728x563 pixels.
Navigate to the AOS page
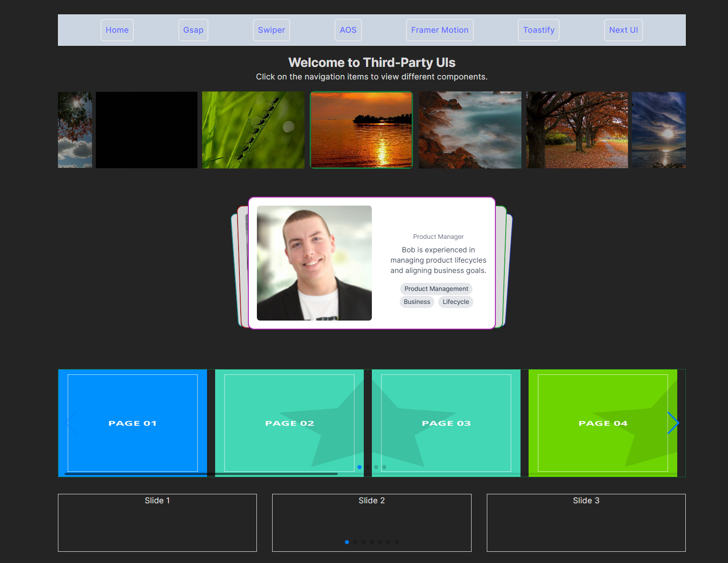(348, 30)
